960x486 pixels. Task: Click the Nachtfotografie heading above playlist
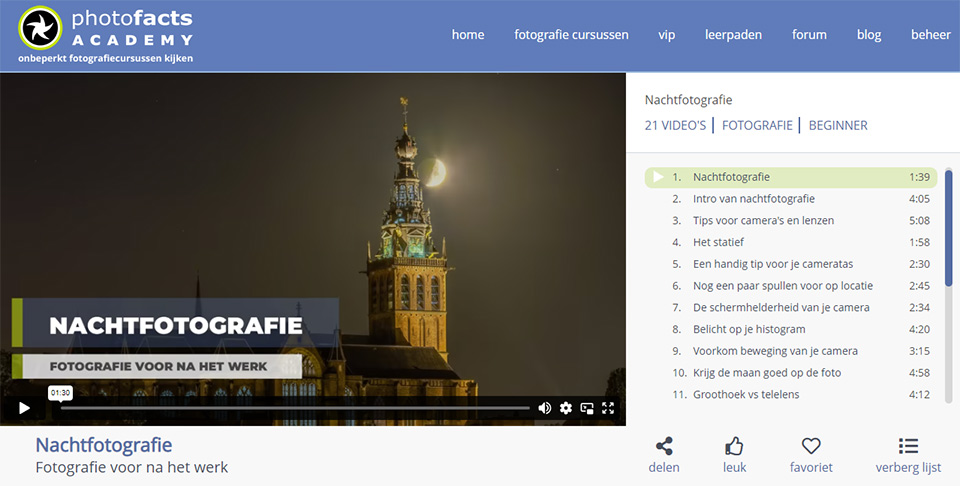(x=688, y=100)
